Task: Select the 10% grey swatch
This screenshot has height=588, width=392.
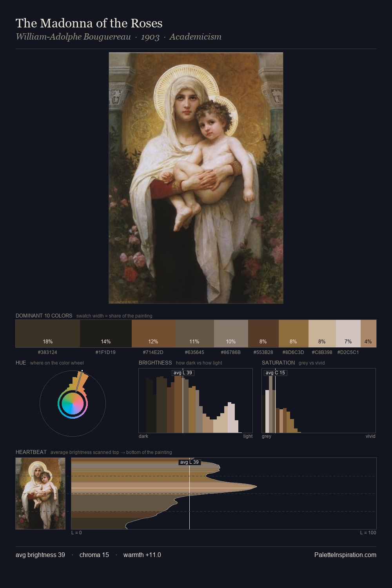Action: point(231,334)
